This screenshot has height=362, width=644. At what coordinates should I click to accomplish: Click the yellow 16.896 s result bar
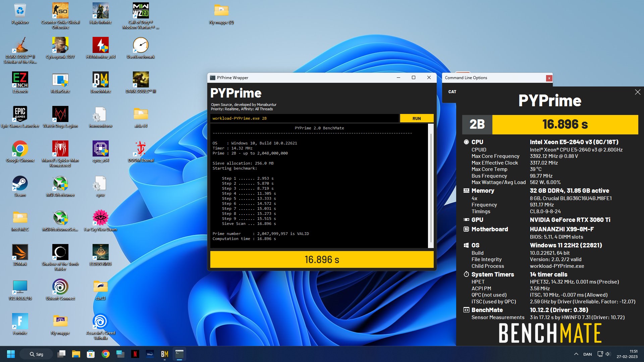[322, 259]
